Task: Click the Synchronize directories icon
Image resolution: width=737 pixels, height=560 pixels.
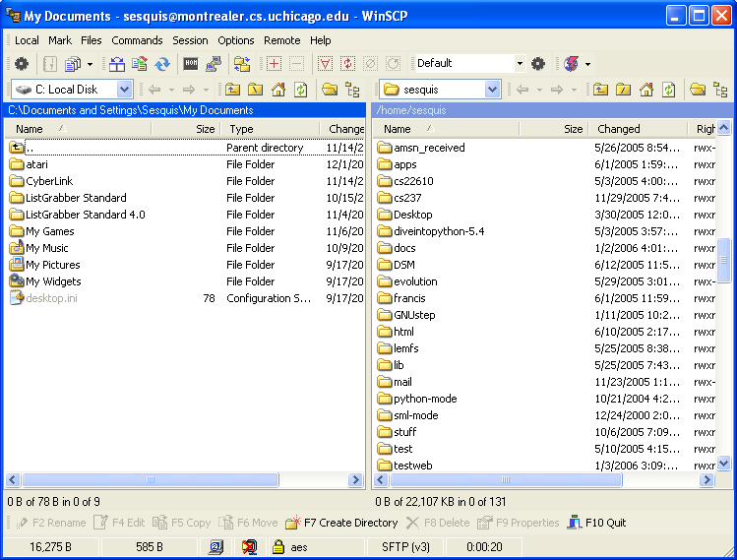Action: pos(162,64)
